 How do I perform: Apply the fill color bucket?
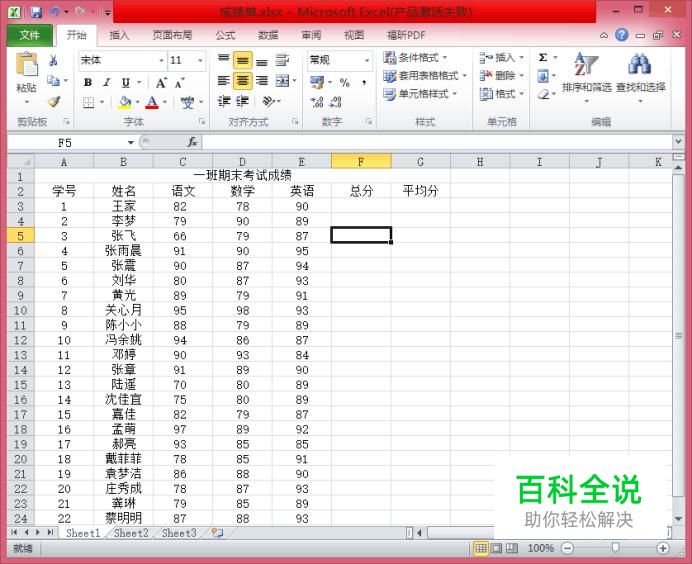[125, 102]
